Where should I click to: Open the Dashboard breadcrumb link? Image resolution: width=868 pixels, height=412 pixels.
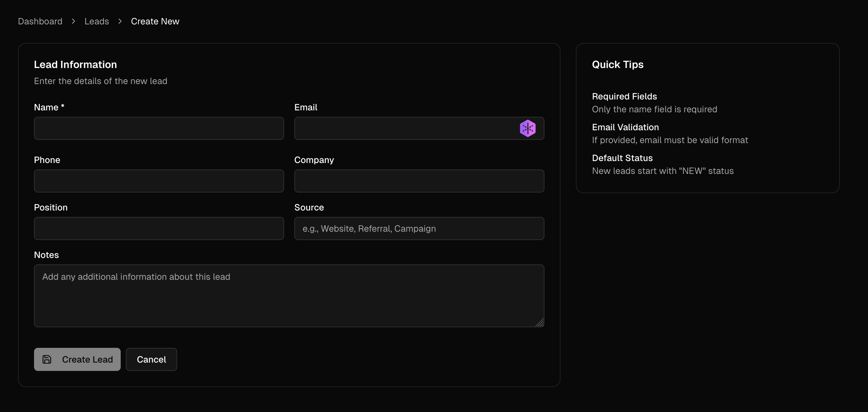tap(40, 21)
